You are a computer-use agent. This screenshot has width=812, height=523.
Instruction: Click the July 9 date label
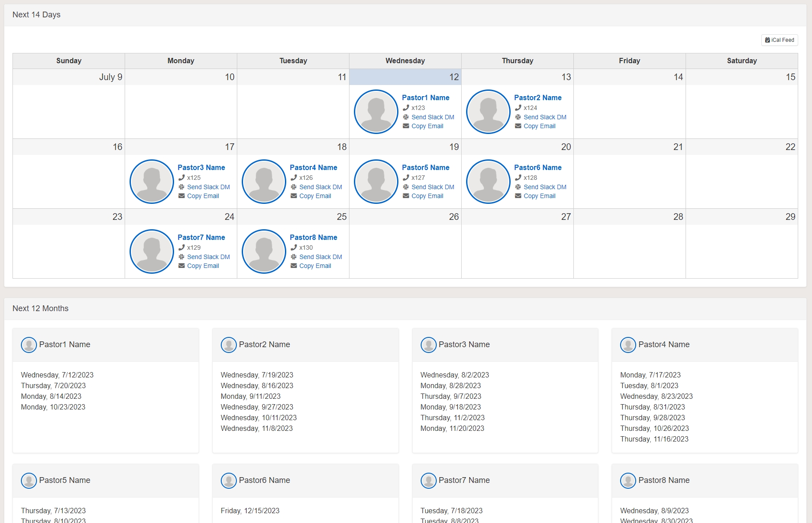point(110,77)
